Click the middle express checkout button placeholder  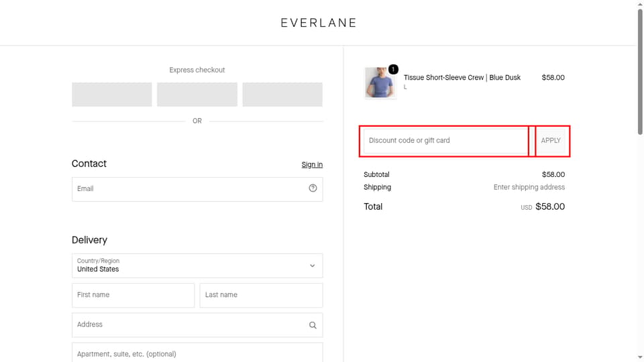197,95
